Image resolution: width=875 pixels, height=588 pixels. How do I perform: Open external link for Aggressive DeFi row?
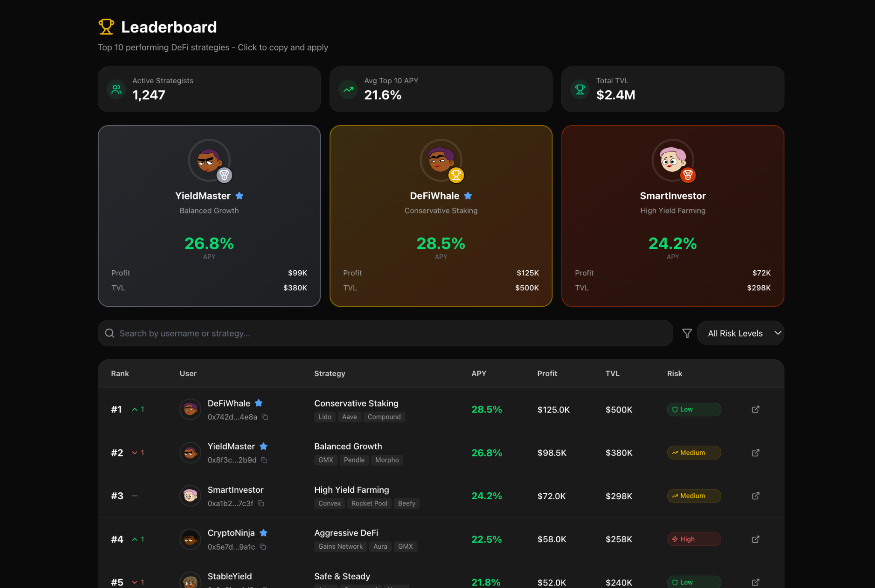(755, 539)
